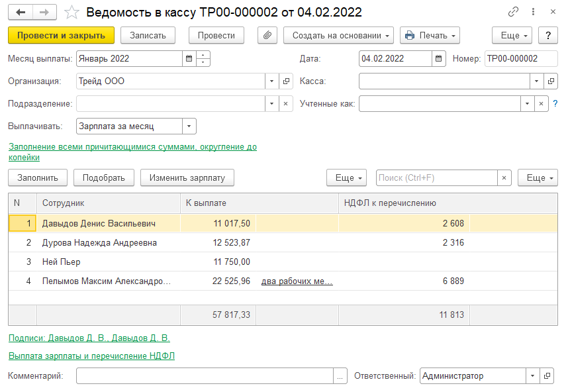Post the document with Провести
568x392 pixels.
[x=216, y=36]
